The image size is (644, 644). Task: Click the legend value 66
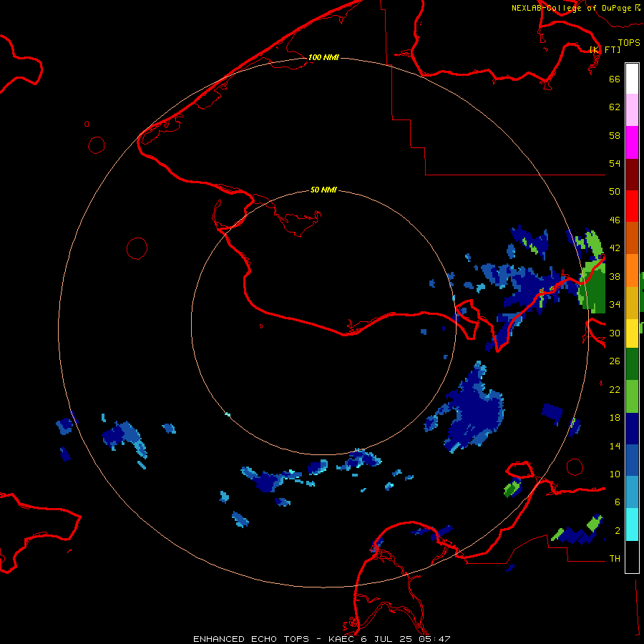615,79
